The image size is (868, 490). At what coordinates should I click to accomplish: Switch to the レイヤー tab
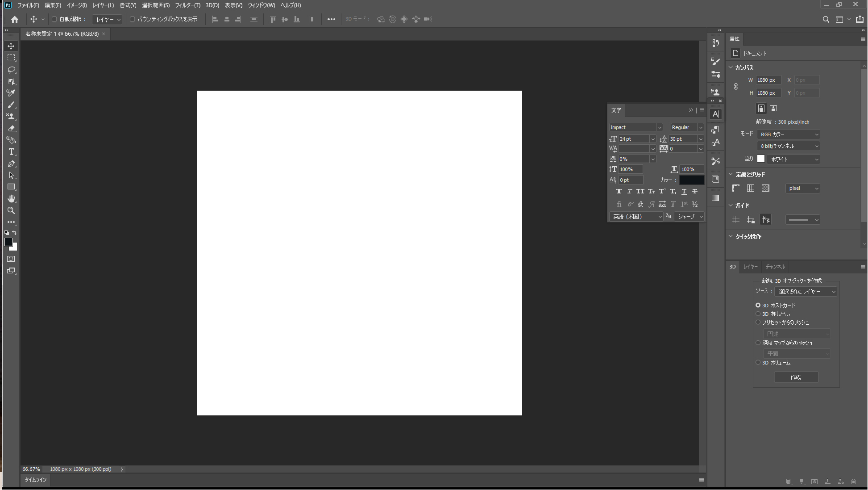pos(750,267)
